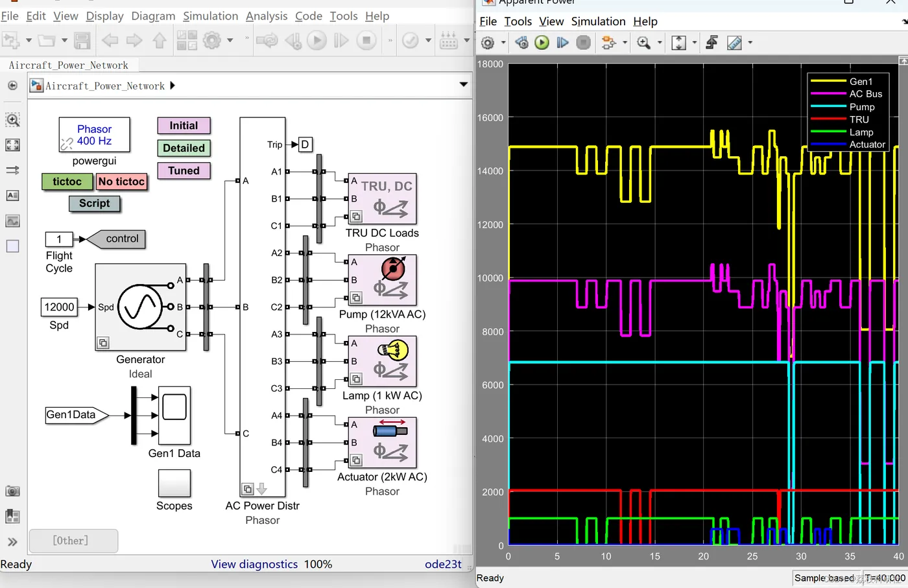Click the Model Data viewer palette icon

tap(12, 517)
